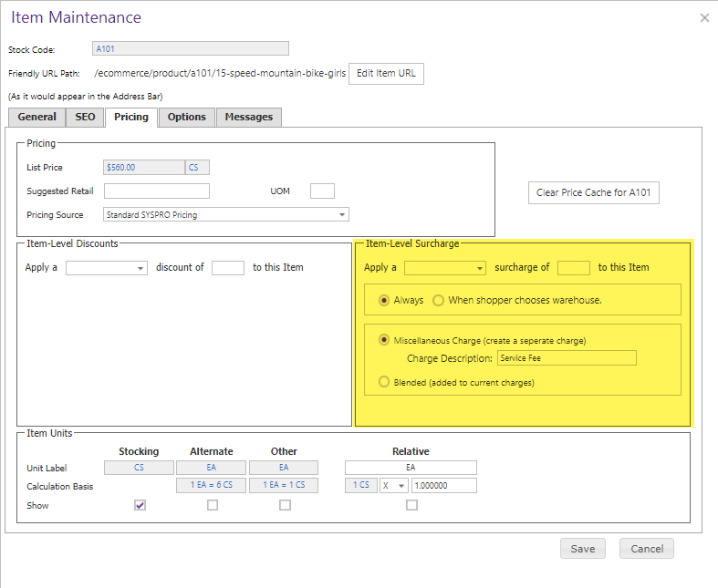This screenshot has height=588, width=718.
Task: Click the 1 EA = 1 CS calculation box
Action: [284, 485]
